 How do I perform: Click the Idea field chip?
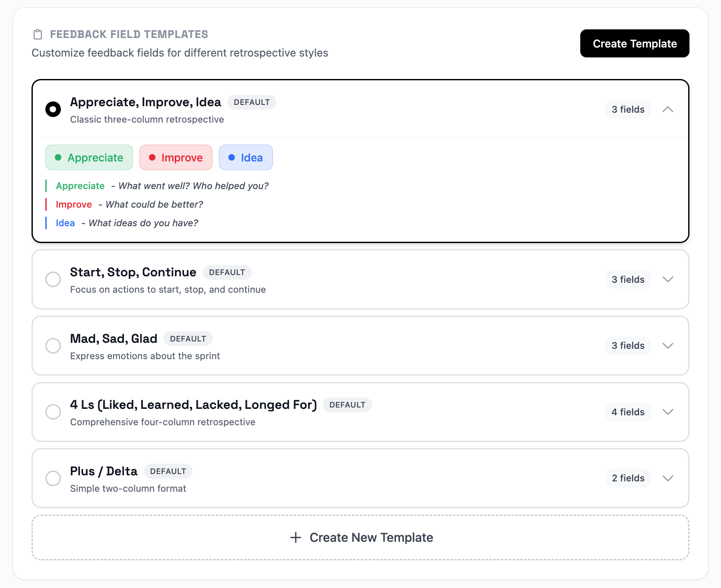[x=246, y=158]
